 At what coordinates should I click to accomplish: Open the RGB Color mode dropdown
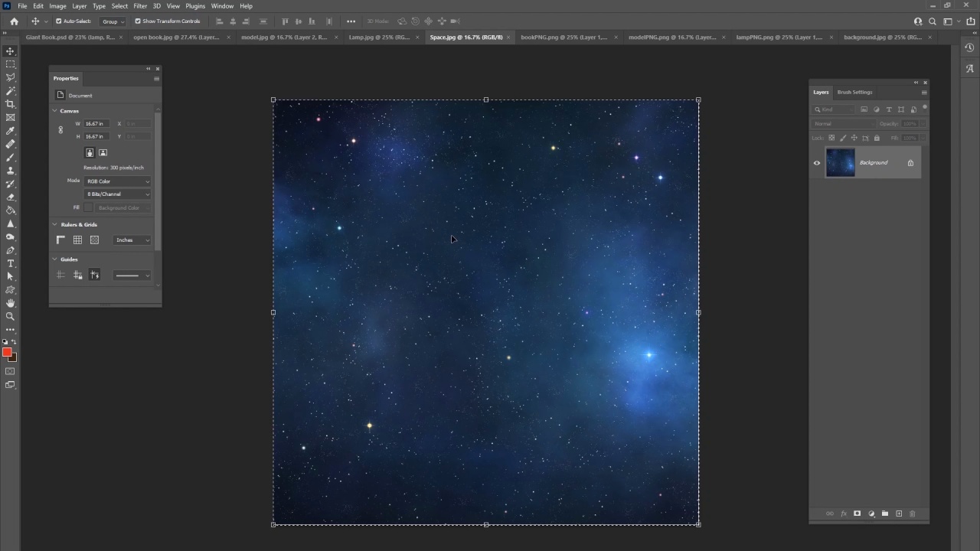point(118,181)
